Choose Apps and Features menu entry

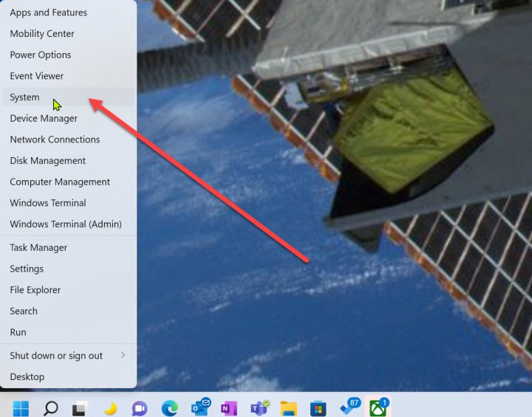[x=48, y=13]
